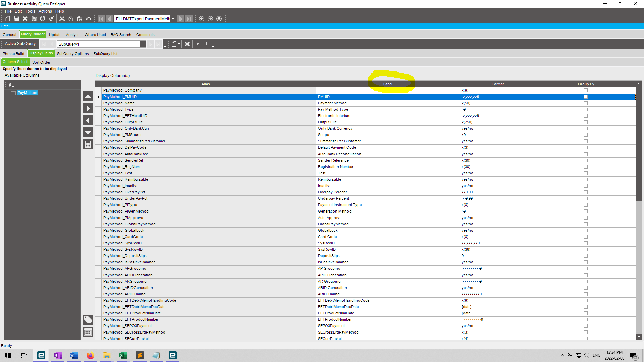Open the New subquery dropdown arrow
The height and width of the screenshot is (362, 644).
pos(179,44)
